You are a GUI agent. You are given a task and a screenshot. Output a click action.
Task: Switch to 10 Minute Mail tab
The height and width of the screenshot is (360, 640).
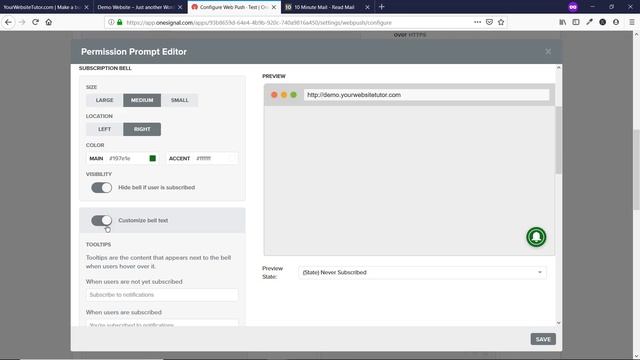coord(324,7)
